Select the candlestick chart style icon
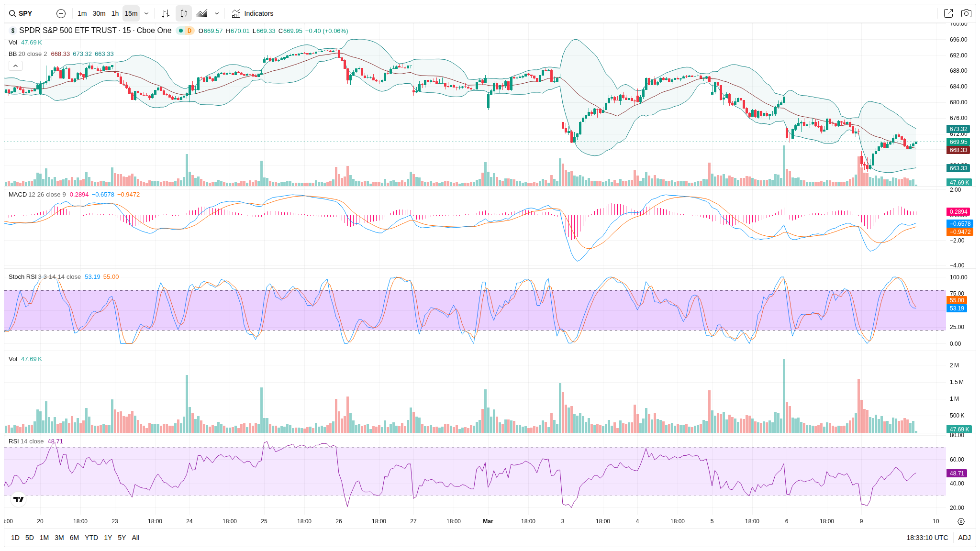This screenshot has width=980, height=551. [x=184, y=13]
